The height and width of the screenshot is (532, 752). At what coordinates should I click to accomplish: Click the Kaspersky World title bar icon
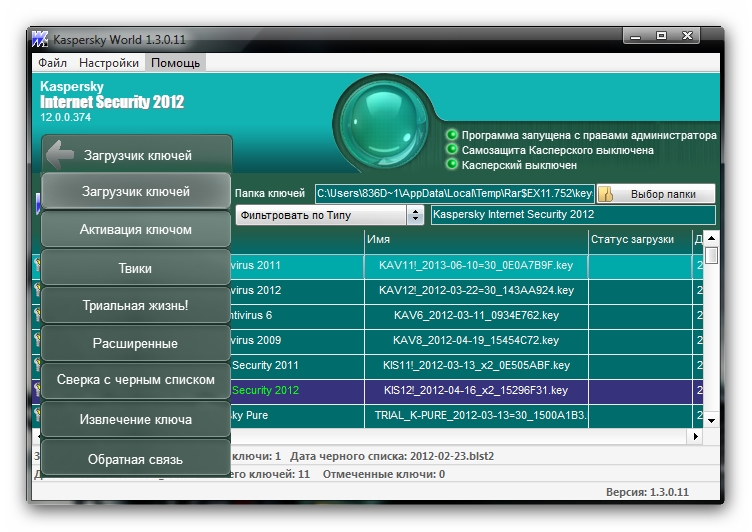[x=40, y=39]
